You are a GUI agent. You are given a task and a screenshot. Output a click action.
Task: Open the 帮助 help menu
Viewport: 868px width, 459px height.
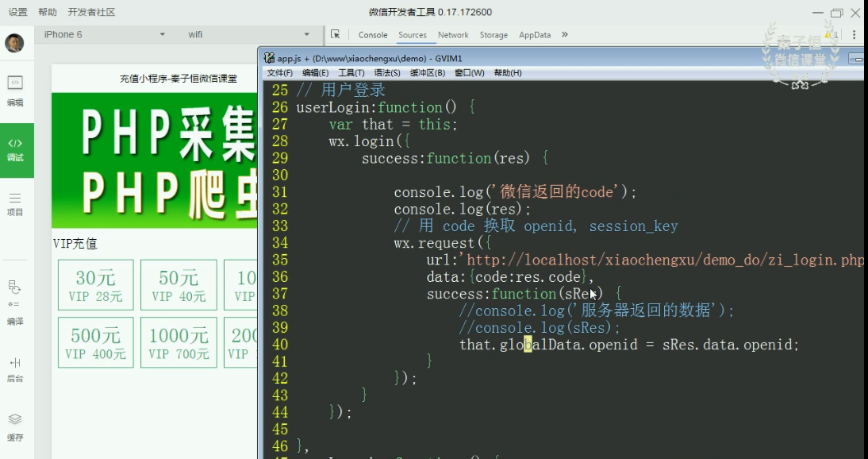[x=48, y=12]
